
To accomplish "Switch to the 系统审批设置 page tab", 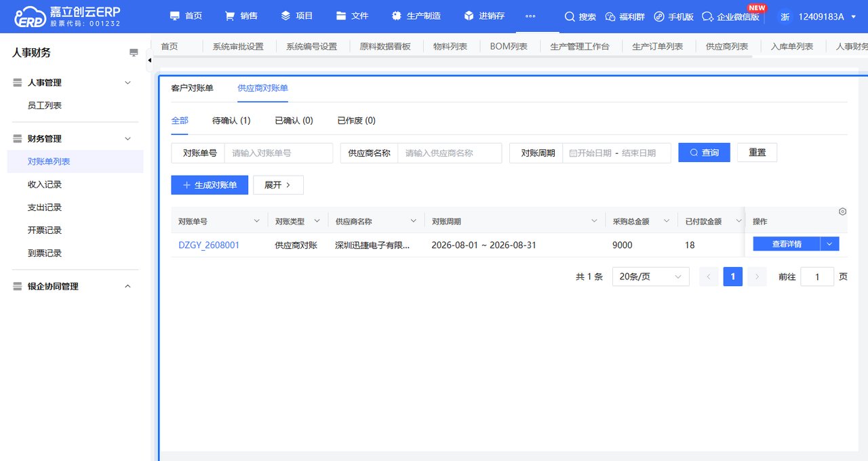I will (x=238, y=47).
